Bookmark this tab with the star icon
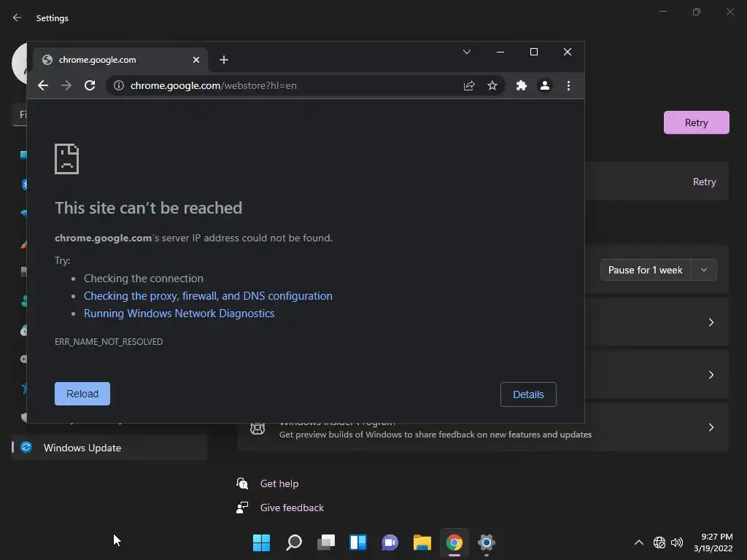The image size is (747, 560). point(492,85)
